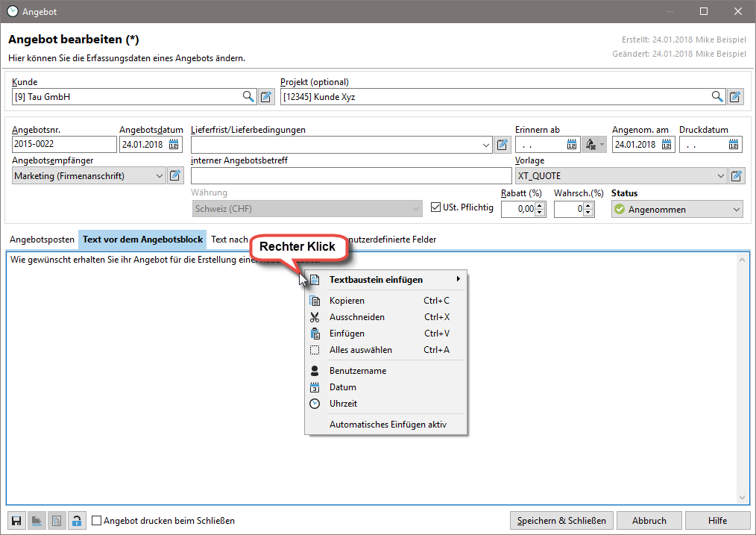756x535 pixels.
Task: Click the save disk icon at bottom left
Action: click(16, 521)
